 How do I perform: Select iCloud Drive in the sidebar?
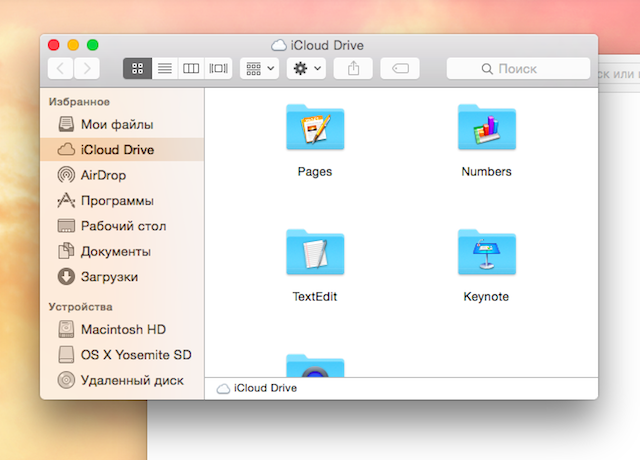(x=122, y=149)
